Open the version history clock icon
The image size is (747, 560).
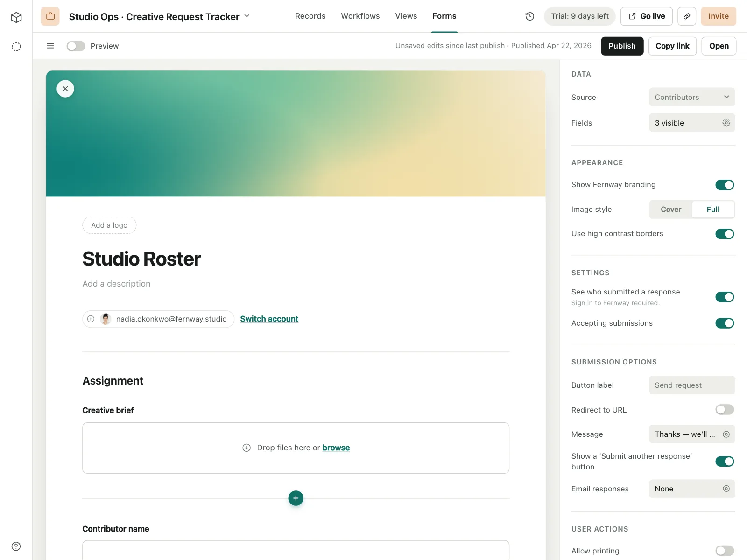pos(530,16)
